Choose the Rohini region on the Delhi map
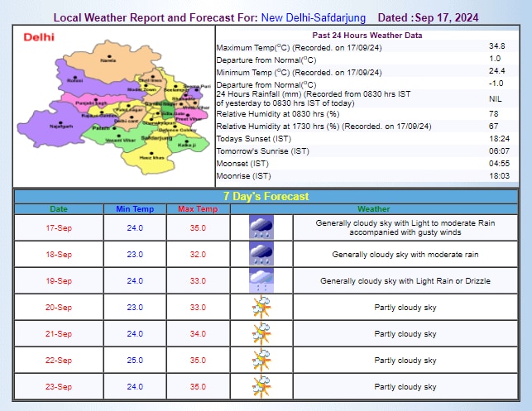This screenshot has height=411, width=532. pyautogui.click(x=75, y=81)
